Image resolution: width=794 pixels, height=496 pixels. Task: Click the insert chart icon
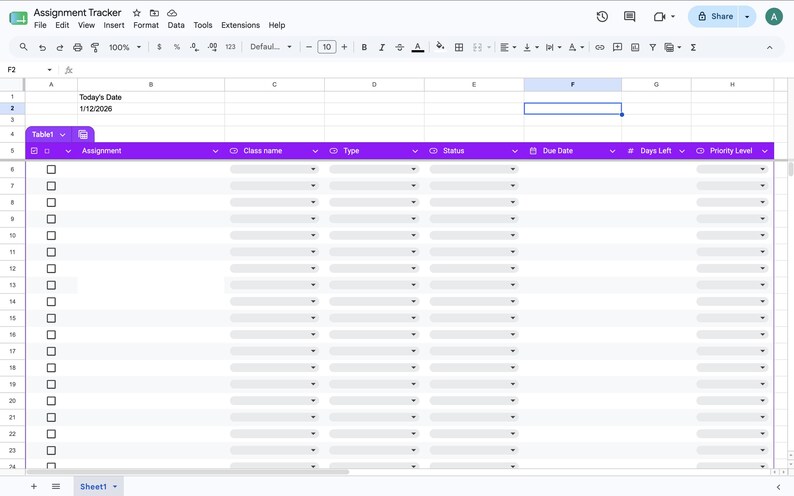pyautogui.click(x=635, y=47)
